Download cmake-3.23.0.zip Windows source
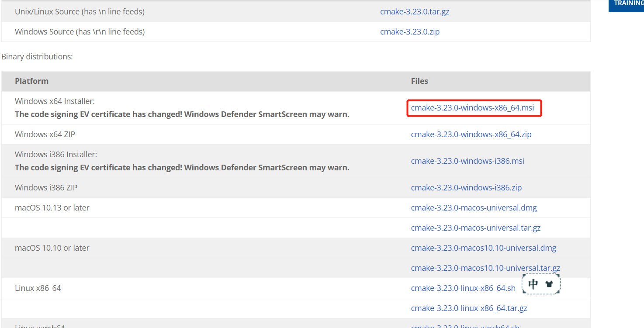Viewport: 644px width, 328px height. (410, 32)
